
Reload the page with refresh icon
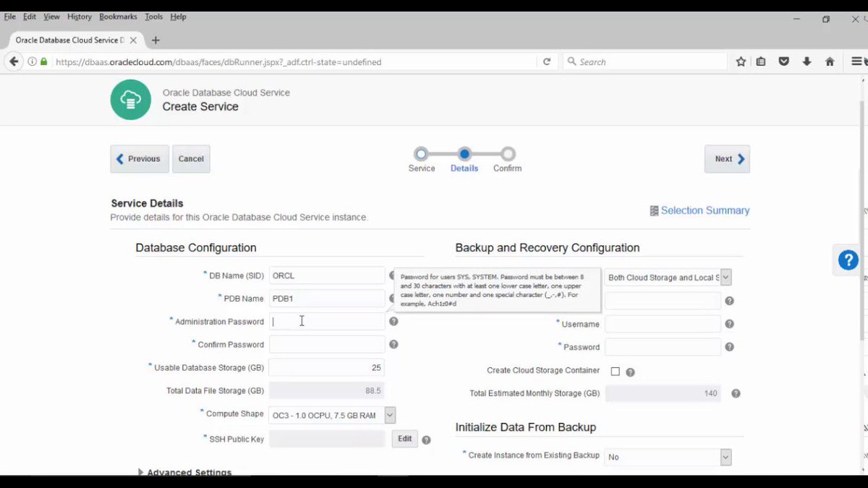click(x=547, y=62)
